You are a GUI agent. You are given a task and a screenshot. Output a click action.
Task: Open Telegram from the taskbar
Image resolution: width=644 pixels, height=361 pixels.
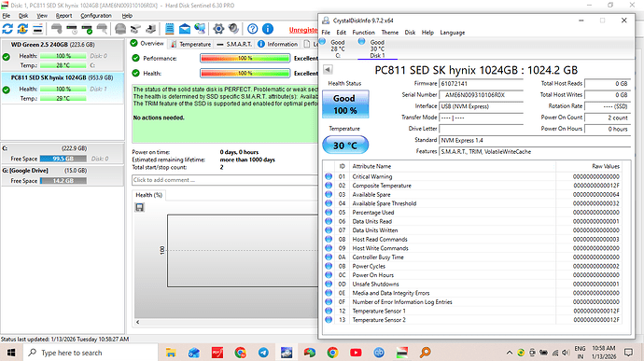pyautogui.click(x=263, y=353)
